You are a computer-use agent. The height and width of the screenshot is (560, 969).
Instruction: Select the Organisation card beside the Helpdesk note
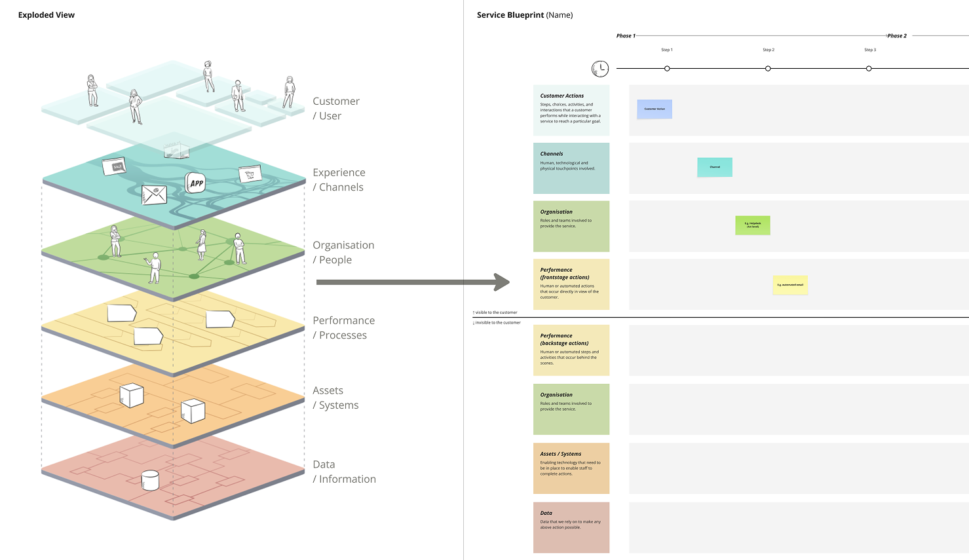pyautogui.click(x=571, y=226)
